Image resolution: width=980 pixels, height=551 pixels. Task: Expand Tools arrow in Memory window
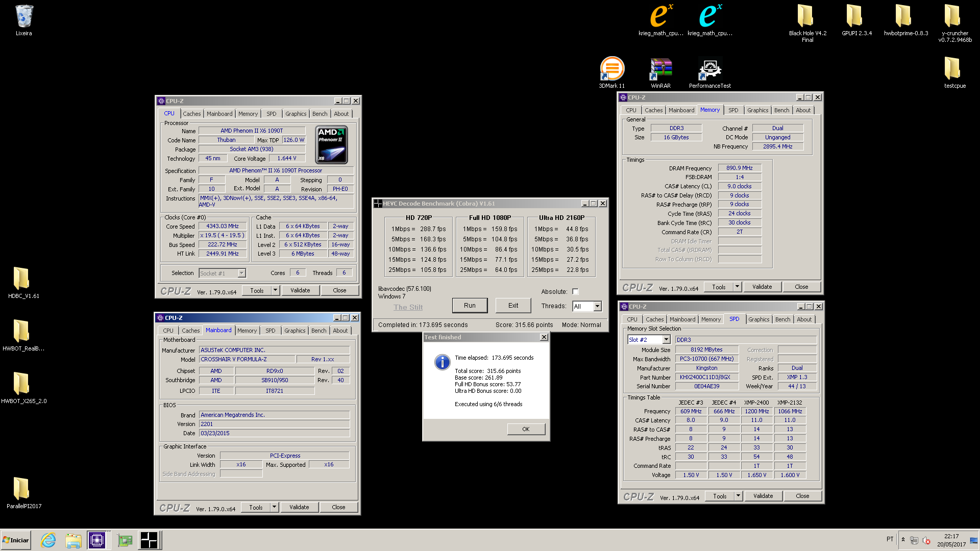coord(737,287)
